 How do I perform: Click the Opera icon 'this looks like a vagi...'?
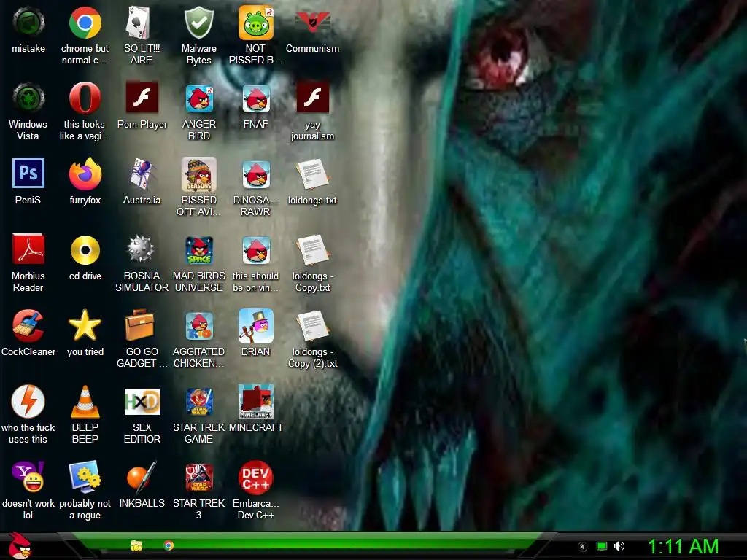click(x=85, y=98)
